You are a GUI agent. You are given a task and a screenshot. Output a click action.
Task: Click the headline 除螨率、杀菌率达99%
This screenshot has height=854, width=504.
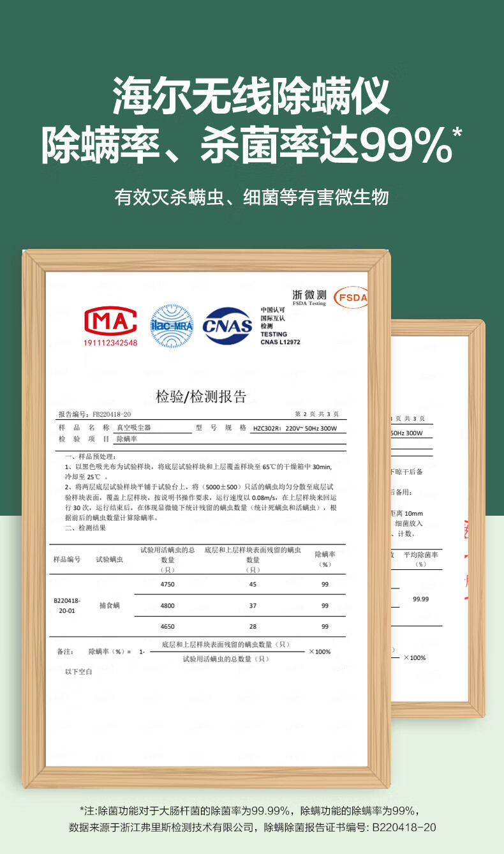pos(251,146)
